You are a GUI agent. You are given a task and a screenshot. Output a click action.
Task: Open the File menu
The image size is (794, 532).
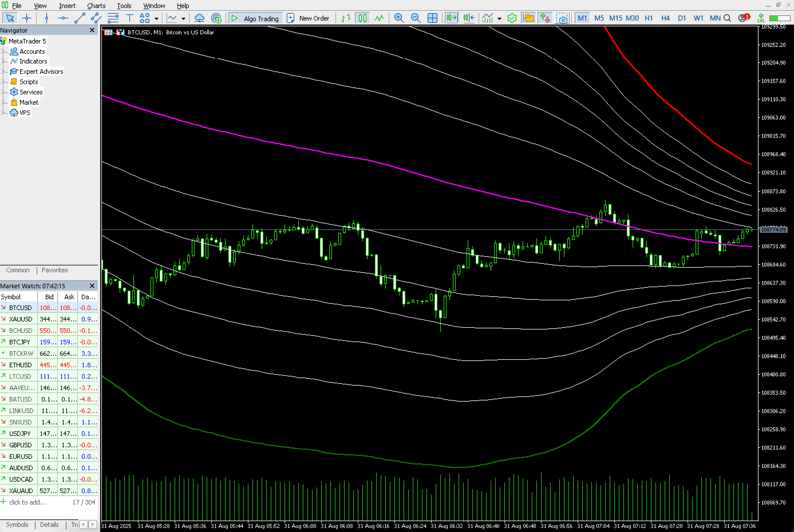17,6
